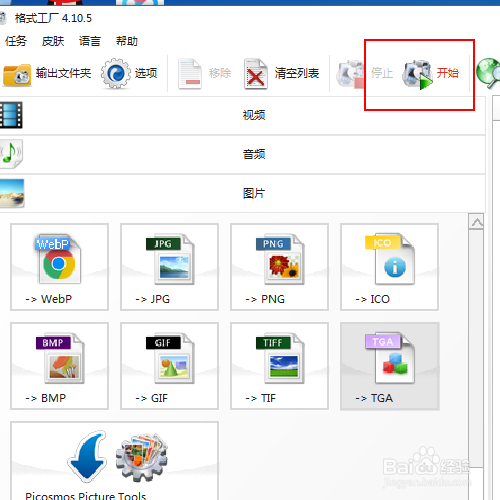
Task: Click the format list vertical scrollbar track
Action: 476,348
